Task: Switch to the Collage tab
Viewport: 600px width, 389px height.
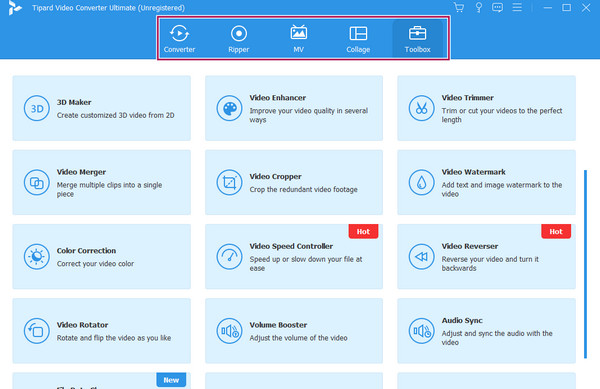Action: click(x=358, y=38)
